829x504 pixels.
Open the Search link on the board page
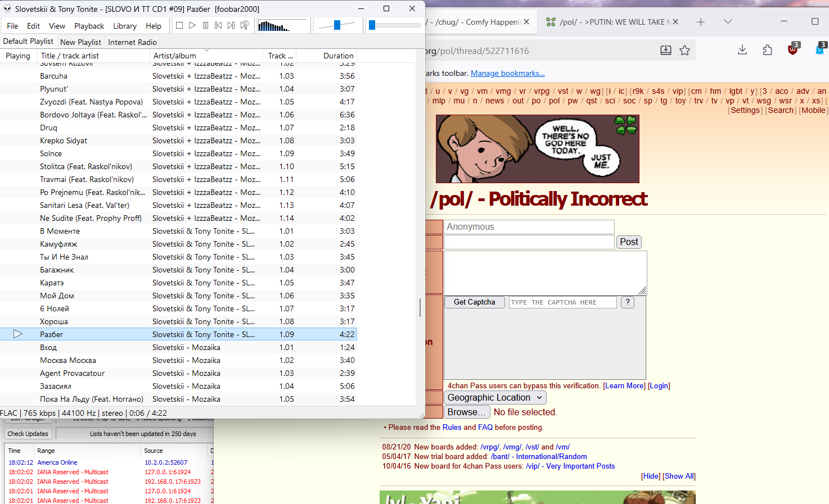781,110
